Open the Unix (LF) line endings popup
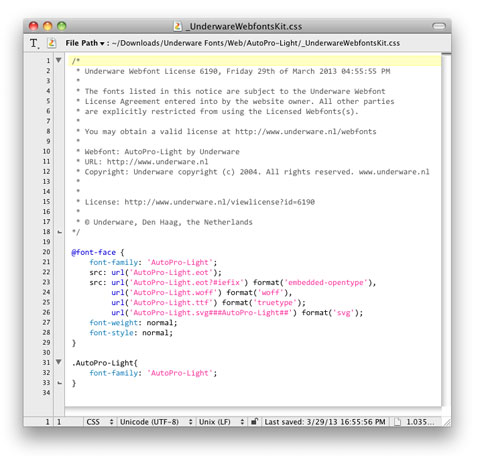The width and height of the screenshot is (480, 456). tap(222, 422)
